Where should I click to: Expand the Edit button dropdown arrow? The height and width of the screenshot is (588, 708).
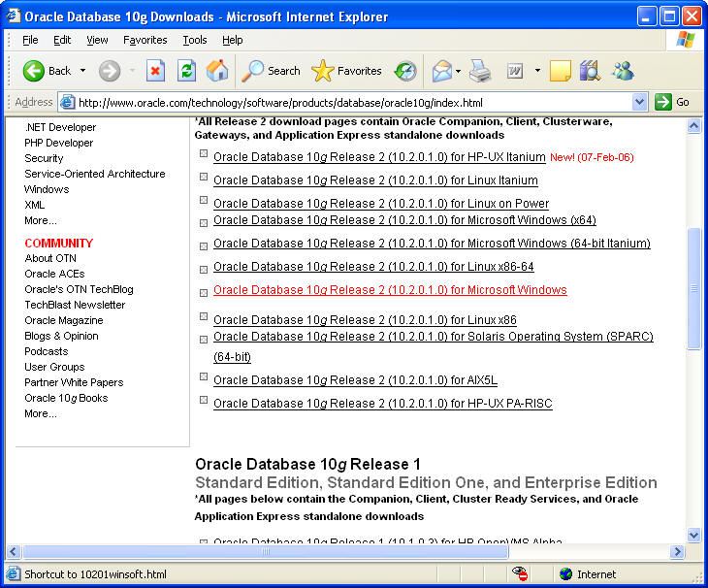(537, 71)
